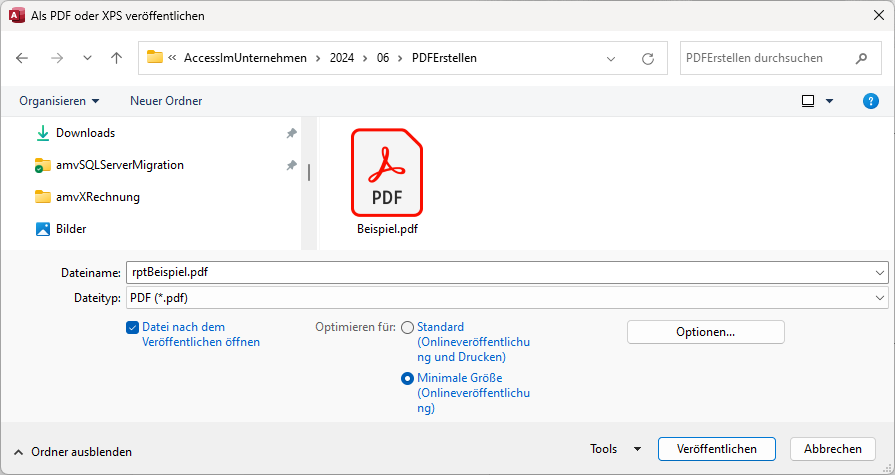Collapse with Ordner ausblenden
This screenshot has width=895, height=475.
click(x=72, y=452)
